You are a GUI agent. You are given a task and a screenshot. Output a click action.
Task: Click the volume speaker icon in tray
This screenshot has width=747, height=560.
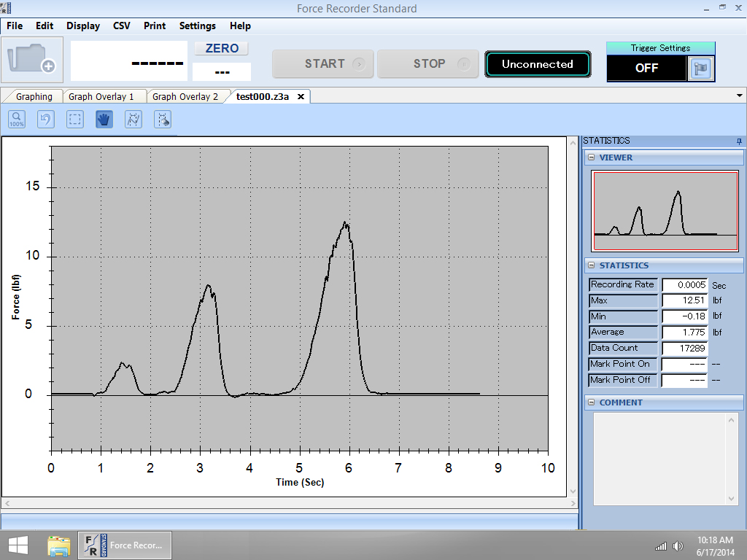coord(678,546)
